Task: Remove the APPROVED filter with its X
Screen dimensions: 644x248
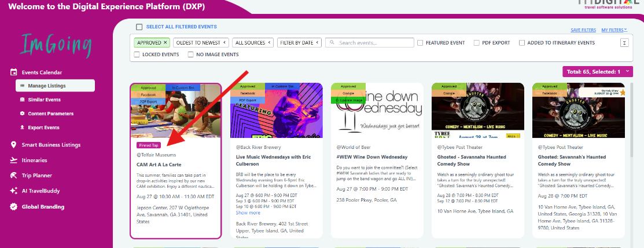Action: [x=165, y=43]
